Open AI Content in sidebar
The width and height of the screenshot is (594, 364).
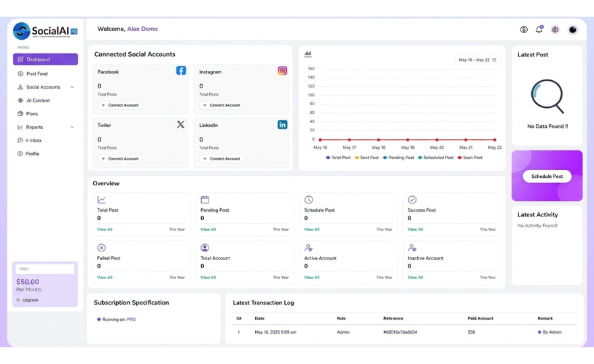(38, 100)
